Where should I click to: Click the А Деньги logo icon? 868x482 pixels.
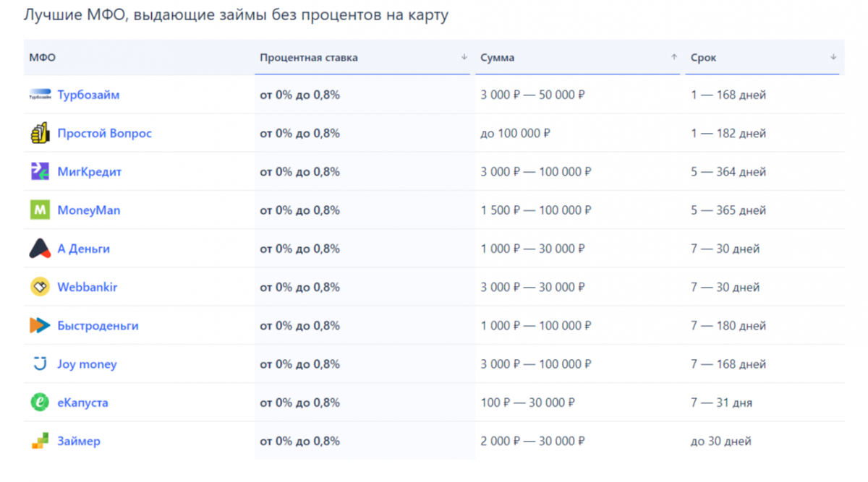point(40,249)
